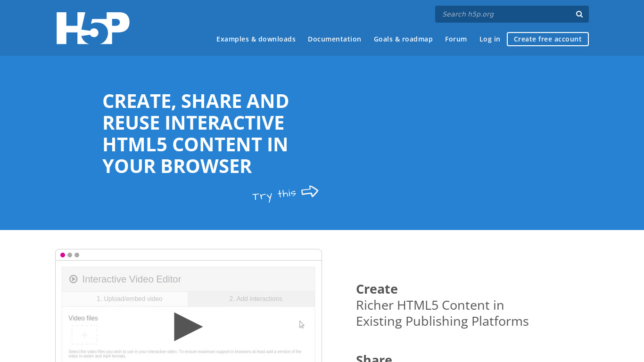Click the Interactive Video Editor title icon
This screenshot has width=644, height=362.
point(74,279)
